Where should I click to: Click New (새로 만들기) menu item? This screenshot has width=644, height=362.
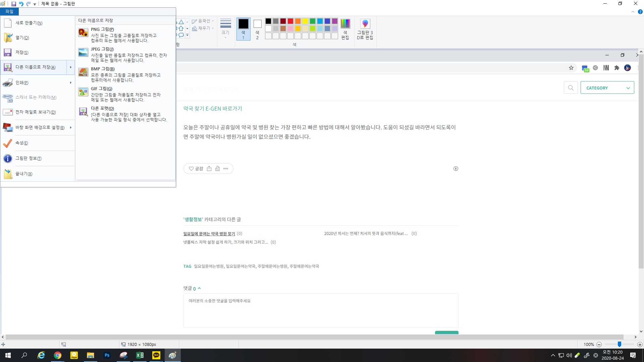click(29, 23)
